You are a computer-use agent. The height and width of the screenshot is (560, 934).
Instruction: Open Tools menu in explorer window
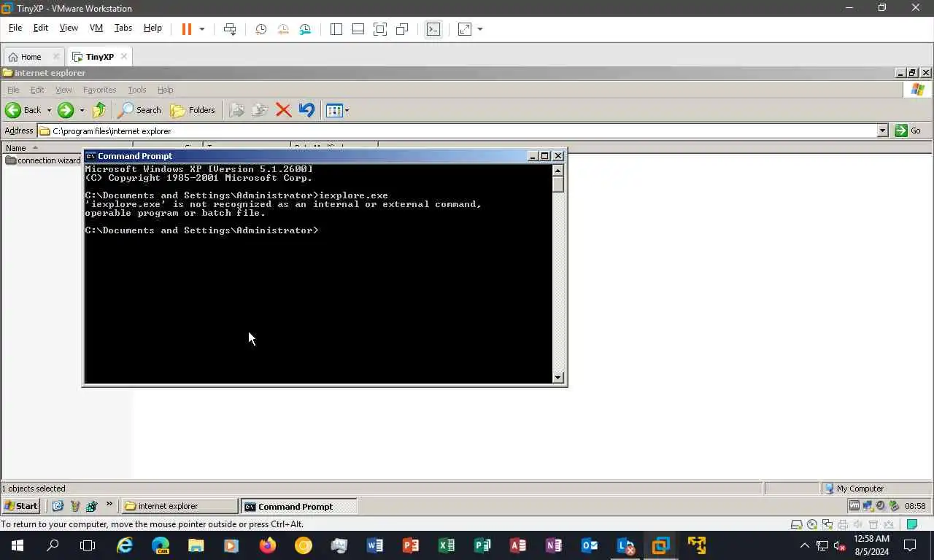coord(137,90)
